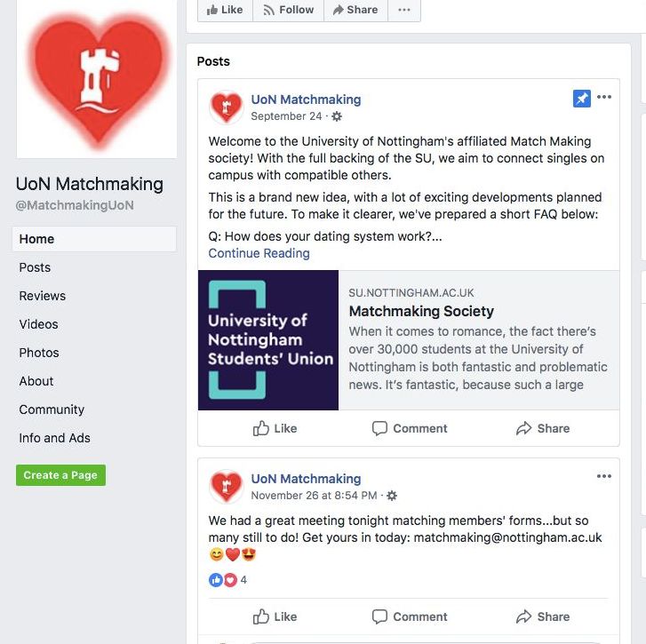Open the page's more options ellipsis button
646x644 pixels.
click(404, 10)
